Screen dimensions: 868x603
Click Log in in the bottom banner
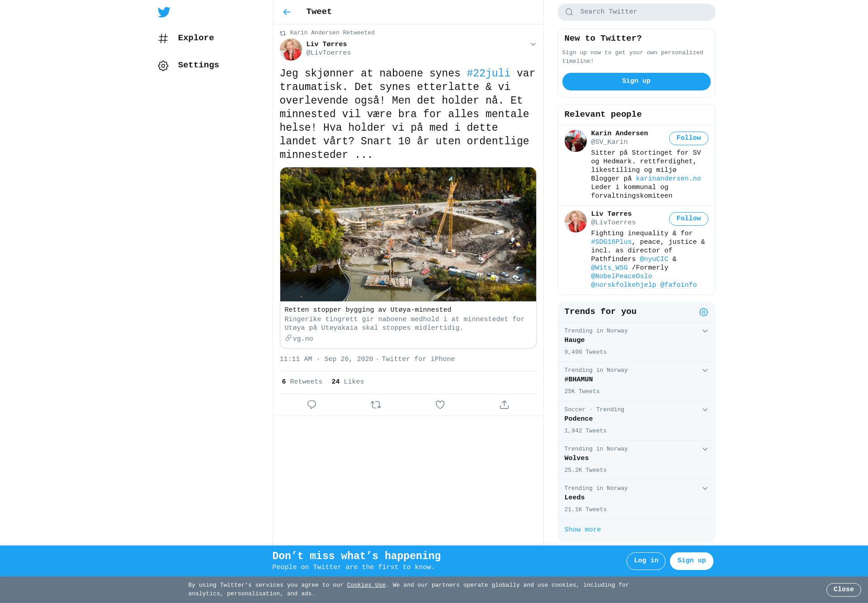646,561
